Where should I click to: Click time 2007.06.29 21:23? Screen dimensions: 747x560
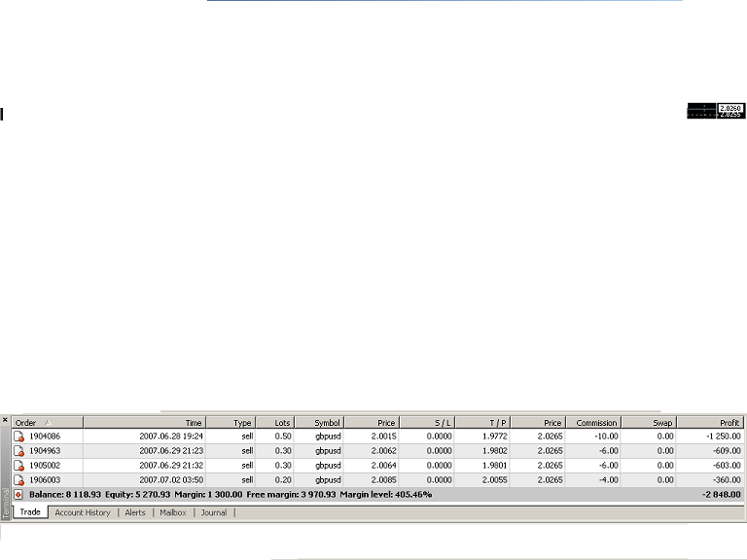tap(171, 451)
